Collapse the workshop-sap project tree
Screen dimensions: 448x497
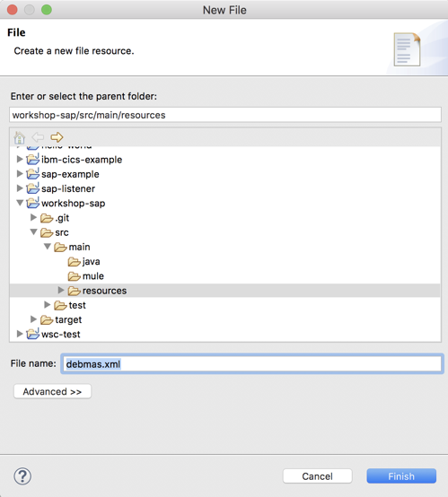click(20, 203)
